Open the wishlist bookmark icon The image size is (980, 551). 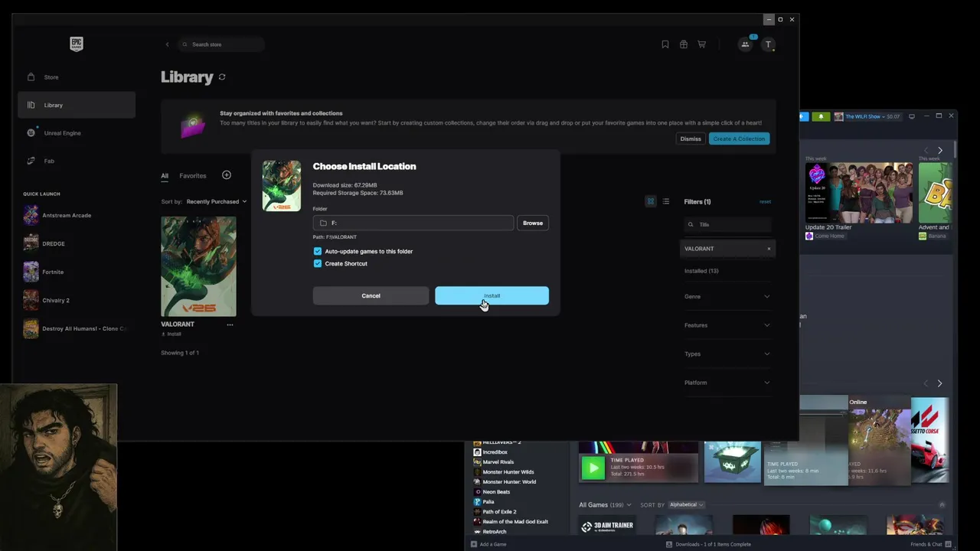pyautogui.click(x=665, y=44)
